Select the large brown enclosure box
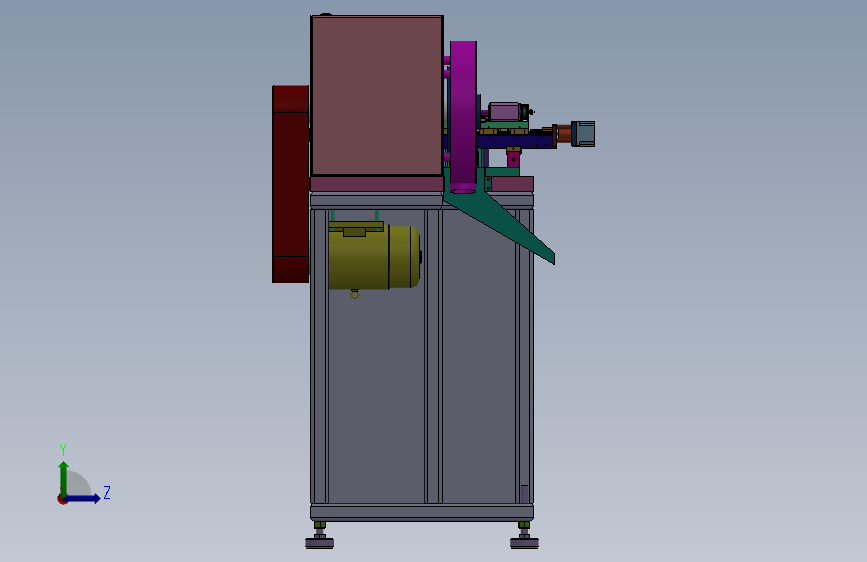 (x=377, y=95)
